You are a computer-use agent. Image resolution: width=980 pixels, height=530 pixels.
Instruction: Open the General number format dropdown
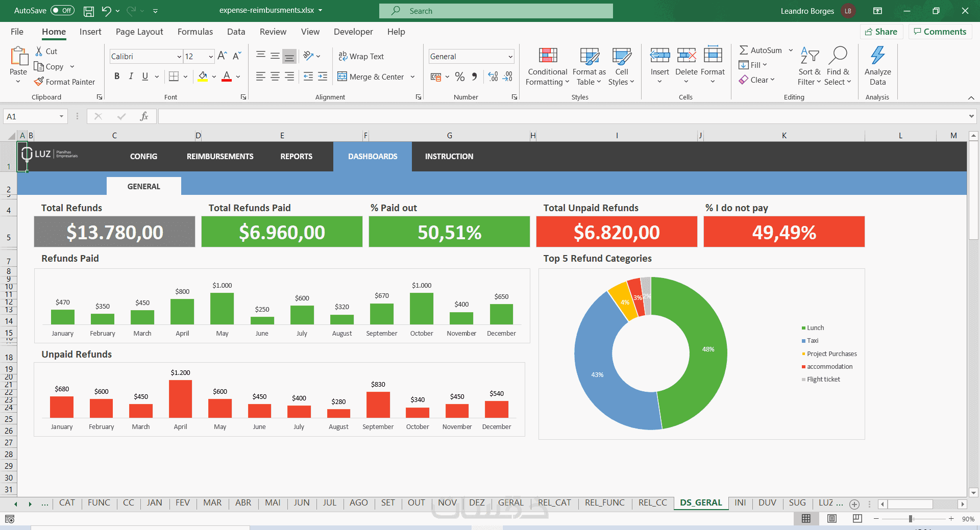tap(510, 57)
